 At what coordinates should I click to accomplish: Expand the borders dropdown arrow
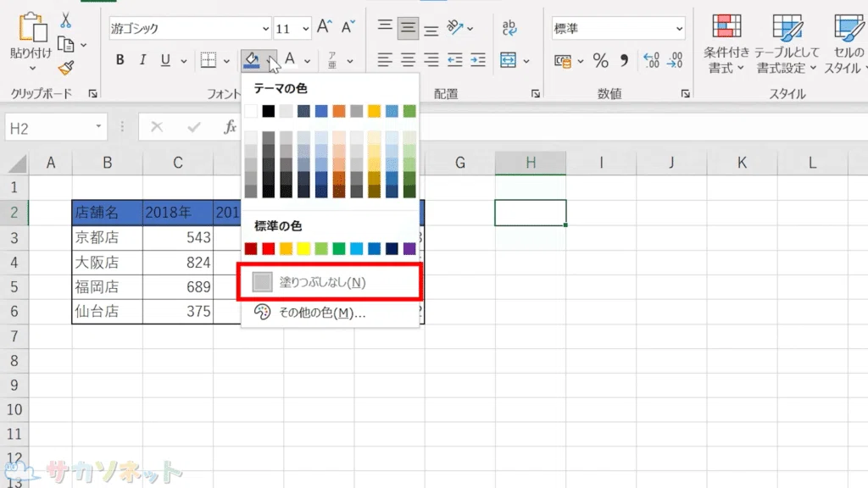pyautogui.click(x=226, y=61)
